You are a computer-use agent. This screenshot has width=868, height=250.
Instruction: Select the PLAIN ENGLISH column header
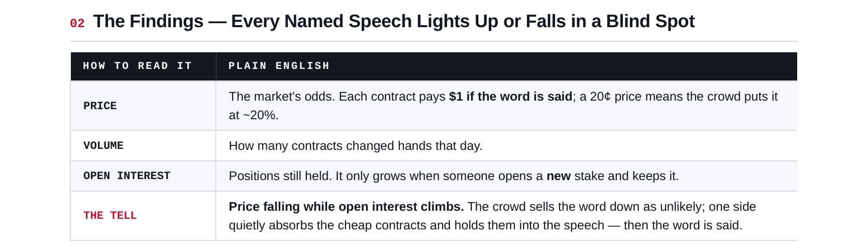coord(279,66)
